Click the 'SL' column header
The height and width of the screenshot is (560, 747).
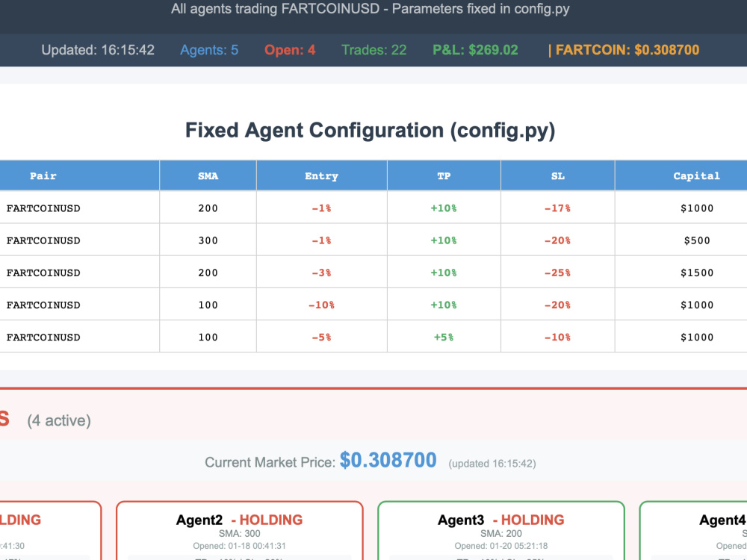click(x=558, y=175)
